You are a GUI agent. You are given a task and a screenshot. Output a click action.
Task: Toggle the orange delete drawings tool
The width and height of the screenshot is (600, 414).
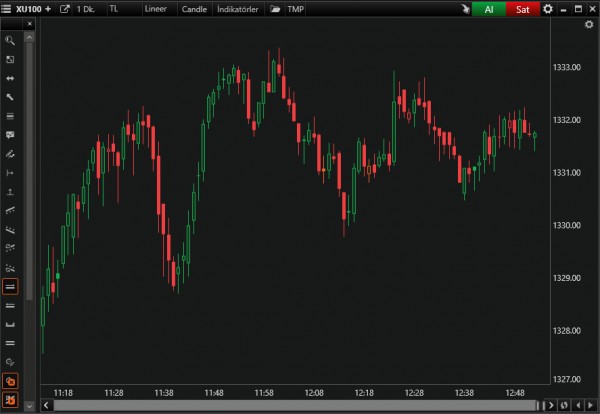pos(10,381)
